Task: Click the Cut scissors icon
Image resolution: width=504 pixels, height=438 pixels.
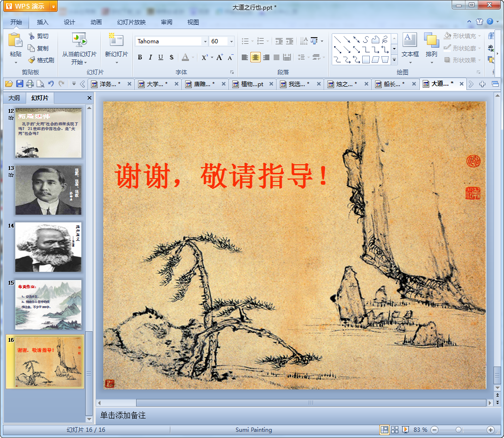Action: [31, 36]
